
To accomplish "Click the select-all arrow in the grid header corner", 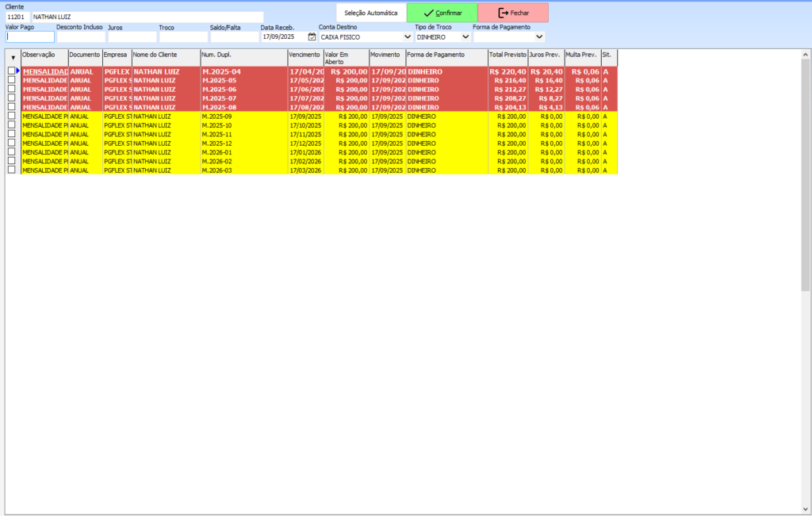I will (13, 58).
